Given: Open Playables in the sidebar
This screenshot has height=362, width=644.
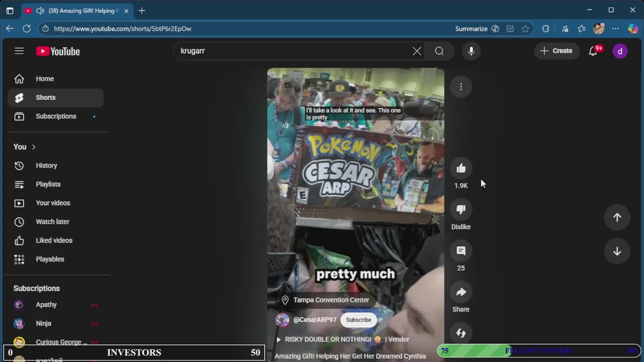Looking at the screenshot, I should 56,259.
